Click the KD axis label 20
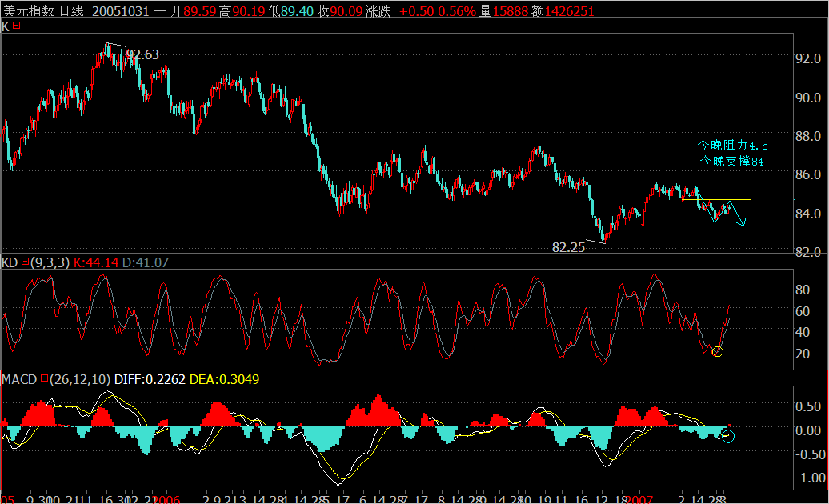 coord(802,354)
